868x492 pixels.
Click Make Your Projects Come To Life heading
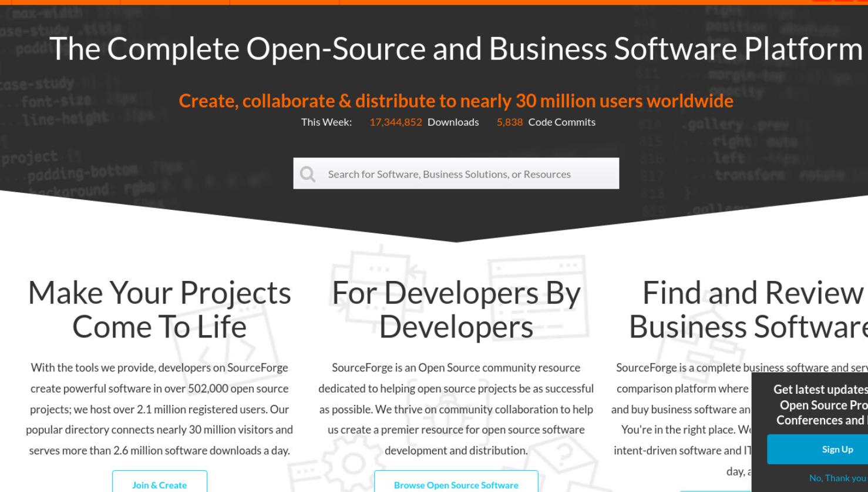[160, 309]
